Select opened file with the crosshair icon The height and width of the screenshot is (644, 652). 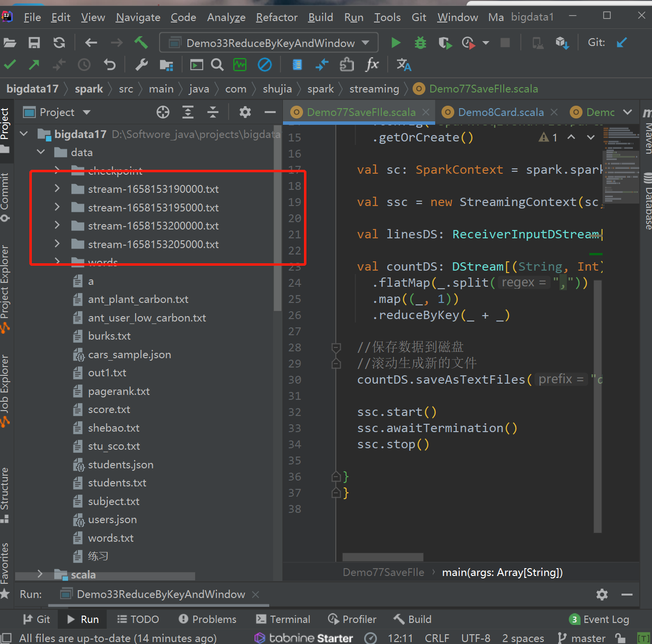pyautogui.click(x=163, y=113)
